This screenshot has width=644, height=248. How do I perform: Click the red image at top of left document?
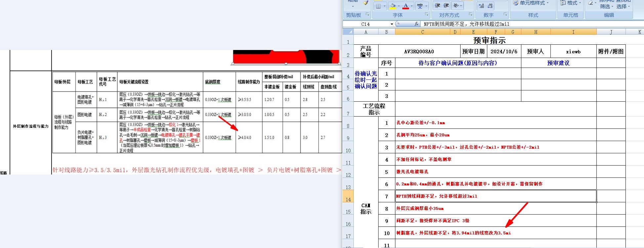point(286,57)
